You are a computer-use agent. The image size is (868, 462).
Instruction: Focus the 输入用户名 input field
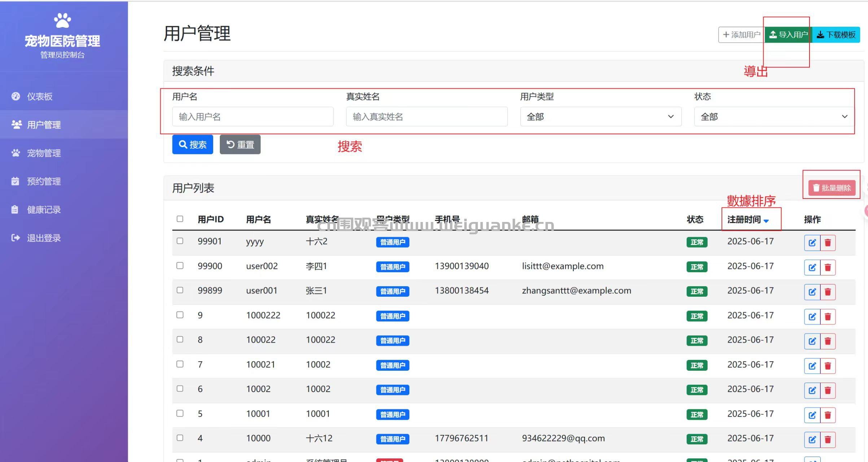pyautogui.click(x=253, y=117)
